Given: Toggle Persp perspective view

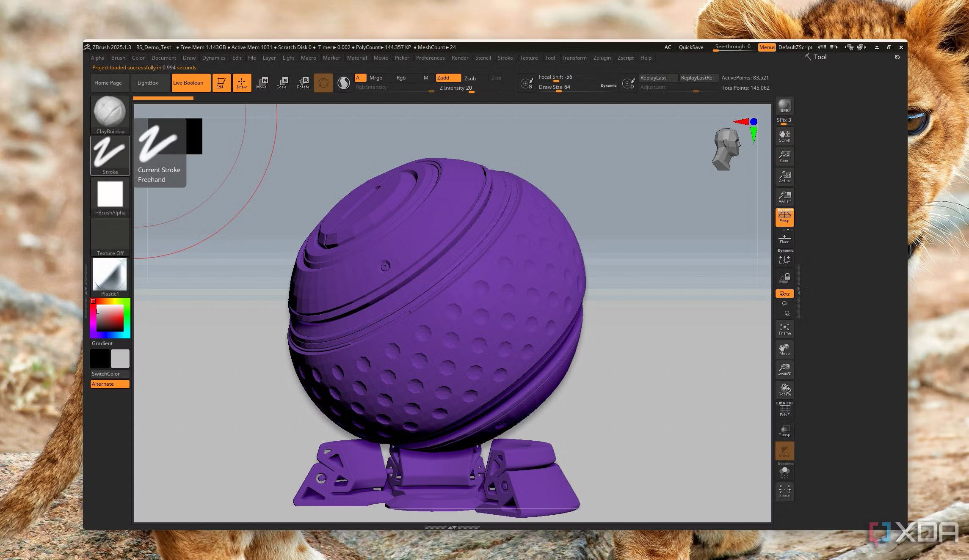Looking at the screenshot, I should pyautogui.click(x=784, y=217).
